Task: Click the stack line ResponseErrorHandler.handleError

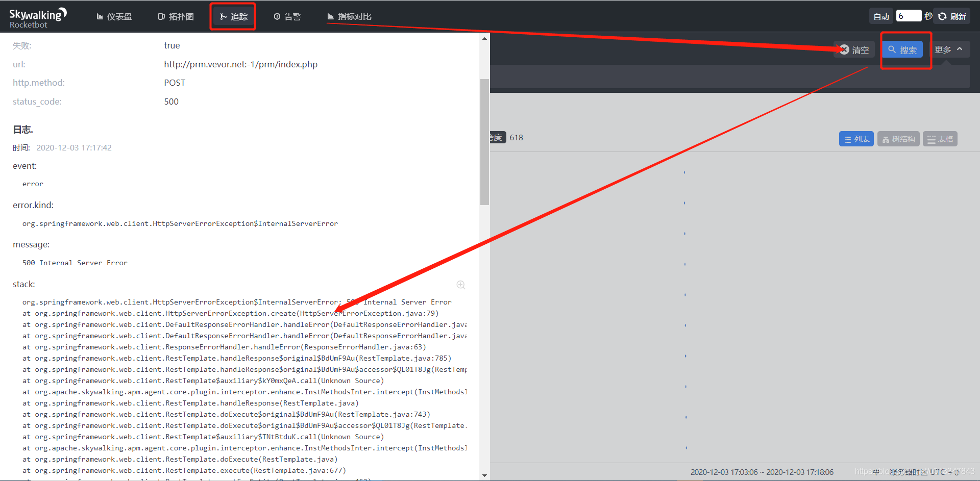Action: 224,347
